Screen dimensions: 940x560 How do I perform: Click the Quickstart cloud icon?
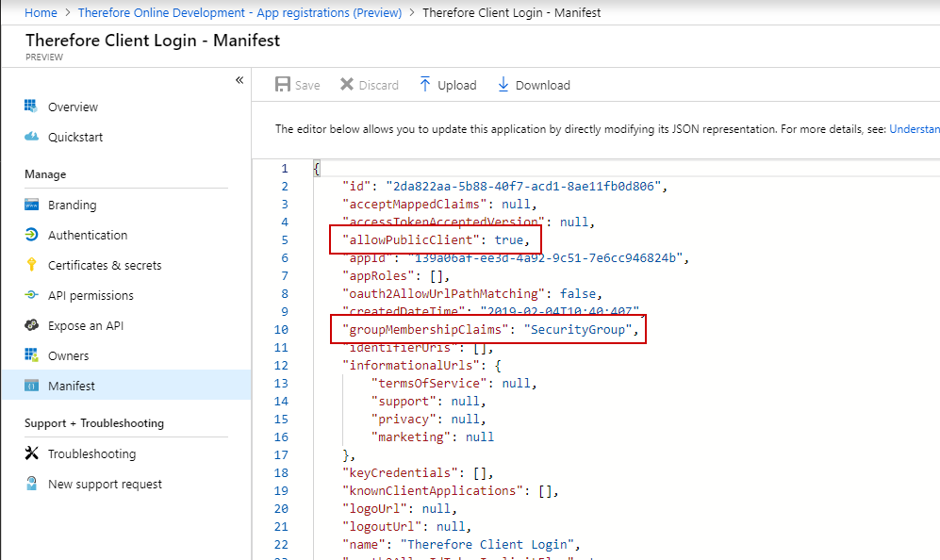[31, 137]
